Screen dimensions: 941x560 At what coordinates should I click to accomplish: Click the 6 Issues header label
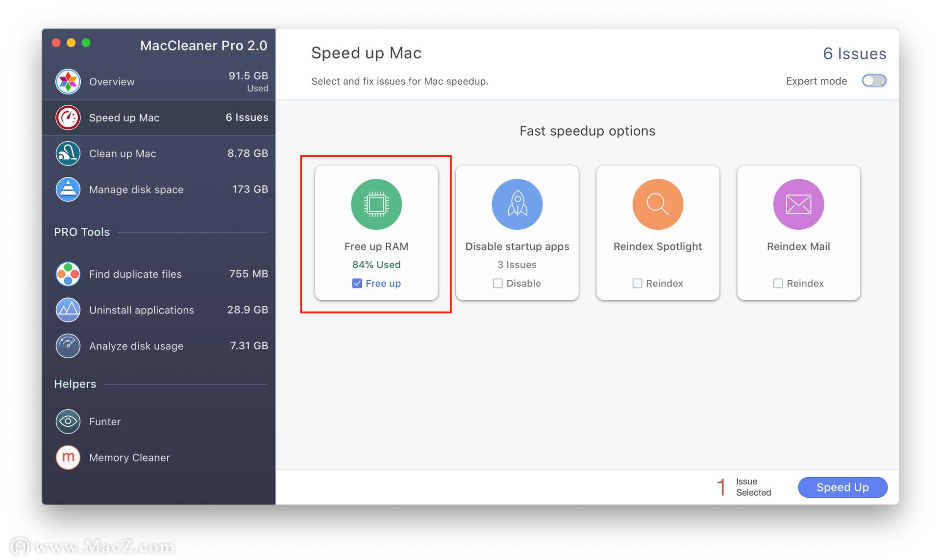(854, 53)
